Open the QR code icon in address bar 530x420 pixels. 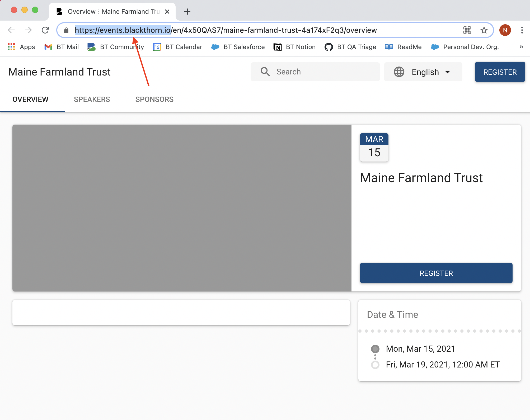click(467, 30)
